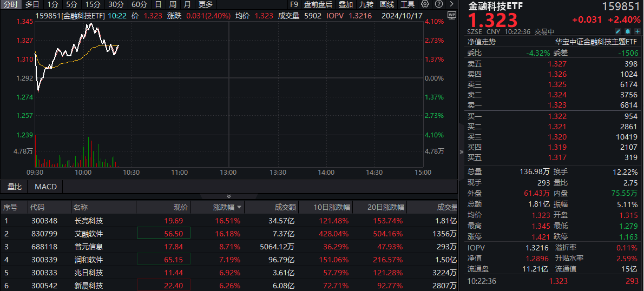Image resolution: width=644 pixels, height=291 pixels.
Task: Switch to the 60分 timeframe
Action: (x=139, y=4)
